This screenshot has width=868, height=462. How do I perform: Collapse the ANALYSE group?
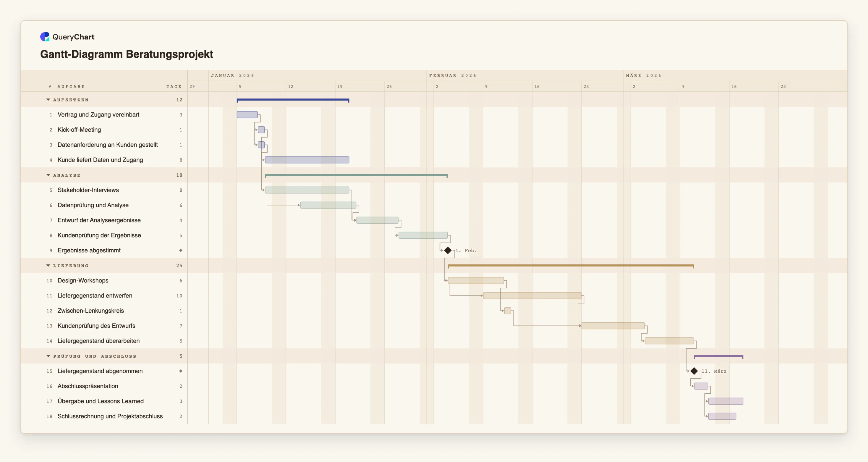coord(48,175)
